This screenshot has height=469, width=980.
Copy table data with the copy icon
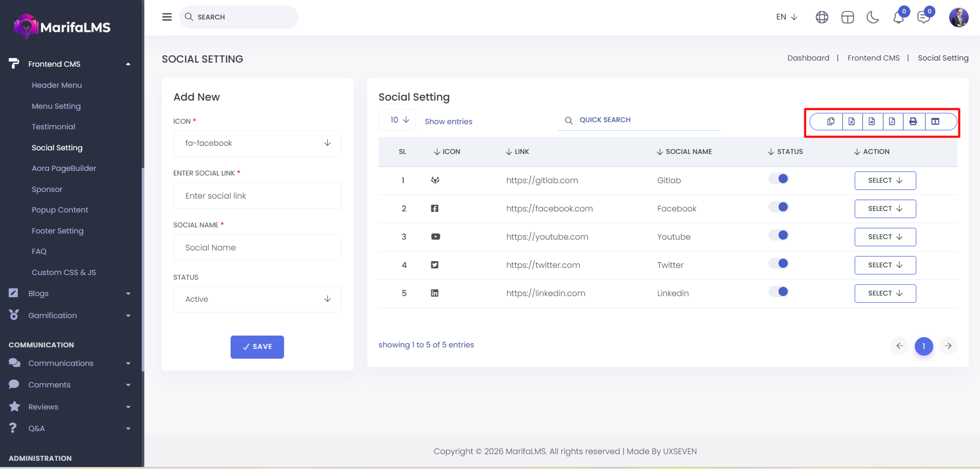click(831, 122)
